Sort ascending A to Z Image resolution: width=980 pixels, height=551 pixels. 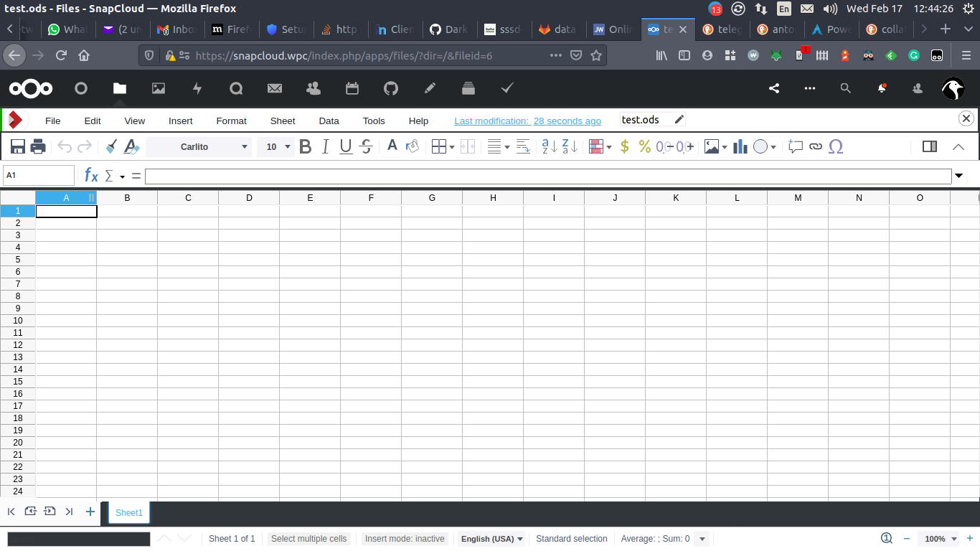(x=550, y=147)
